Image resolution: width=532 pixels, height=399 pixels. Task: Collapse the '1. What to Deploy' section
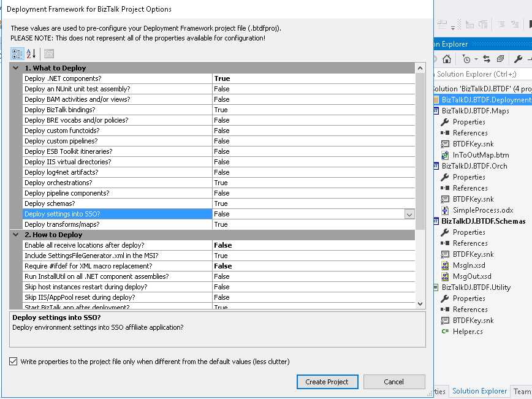tap(15, 67)
